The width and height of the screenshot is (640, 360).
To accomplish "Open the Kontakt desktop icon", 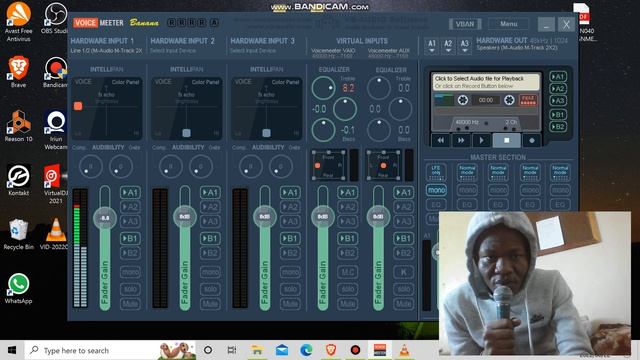I will 18,180.
